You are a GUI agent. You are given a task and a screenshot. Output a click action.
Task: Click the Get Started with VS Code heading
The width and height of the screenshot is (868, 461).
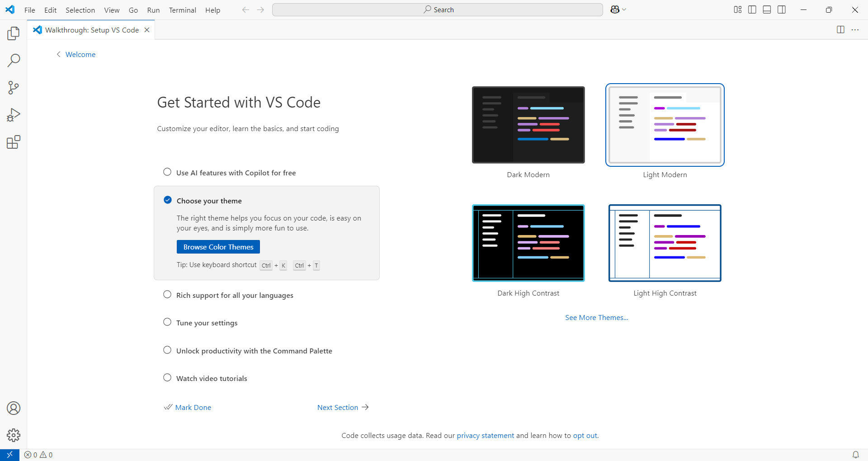coord(239,103)
